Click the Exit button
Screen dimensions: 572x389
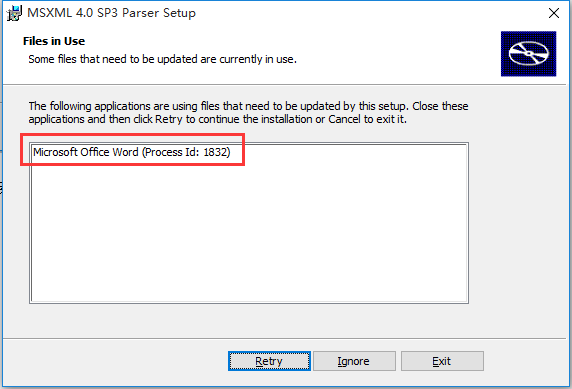(x=442, y=361)
